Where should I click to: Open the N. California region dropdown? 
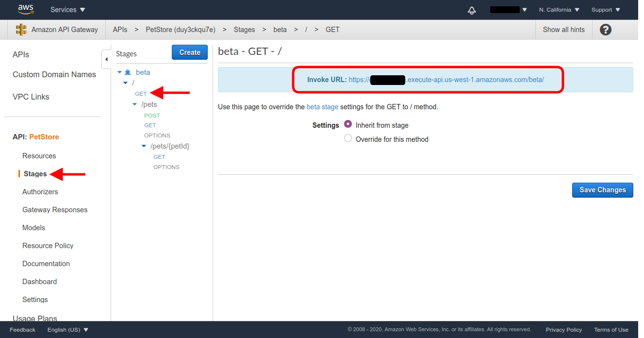coord(559,10)
